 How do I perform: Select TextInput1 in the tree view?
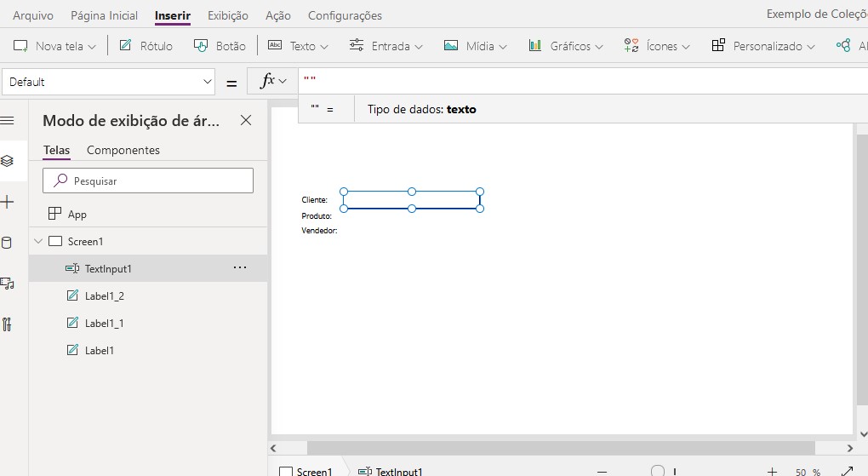click(148, 268)
